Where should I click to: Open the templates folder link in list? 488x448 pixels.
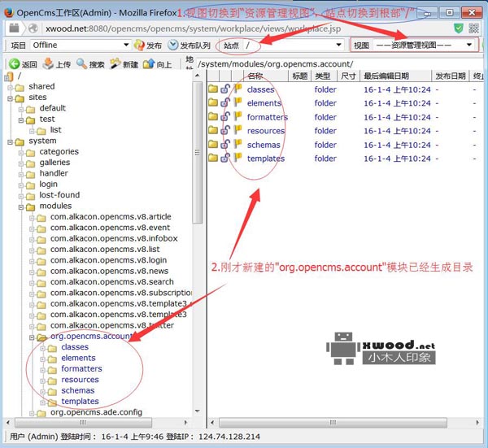pyautogui.click(x=266, y=159)
